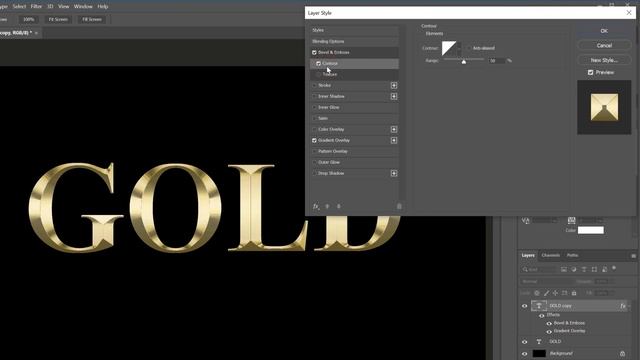Add another Gradient Overlay with plus icon
The height and width of the screenshot is (360, 640).
(x=394, y=140)
